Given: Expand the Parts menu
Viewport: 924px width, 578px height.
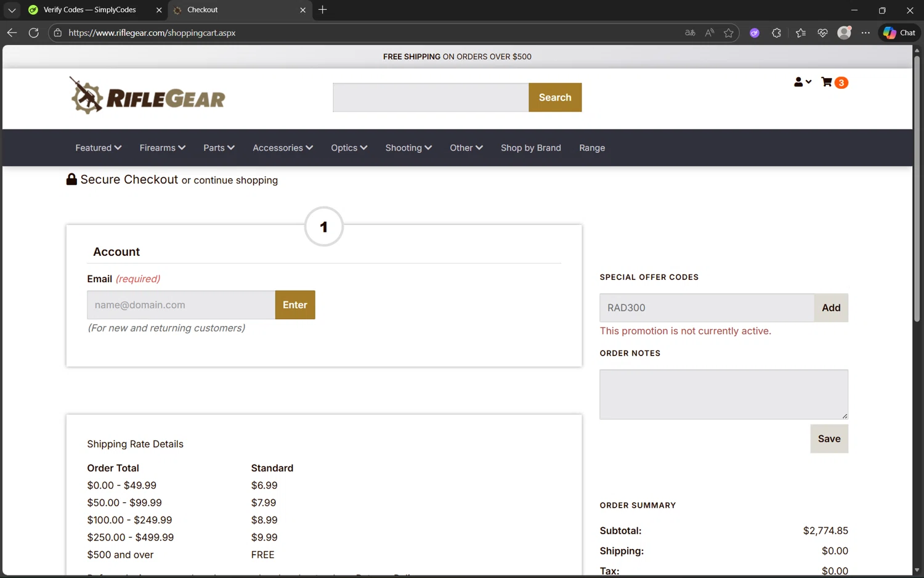Looking at the screenshot, I should (x=219, y=148).
